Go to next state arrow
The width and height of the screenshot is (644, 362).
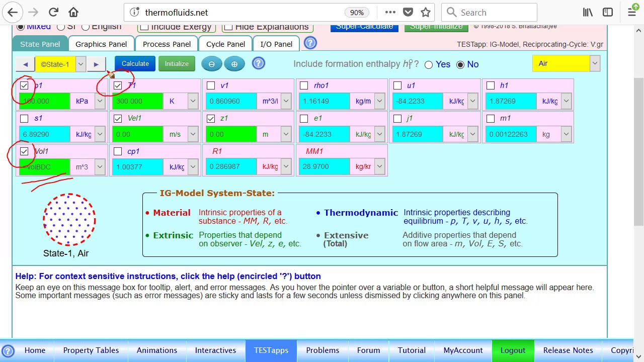click(96, 64)
